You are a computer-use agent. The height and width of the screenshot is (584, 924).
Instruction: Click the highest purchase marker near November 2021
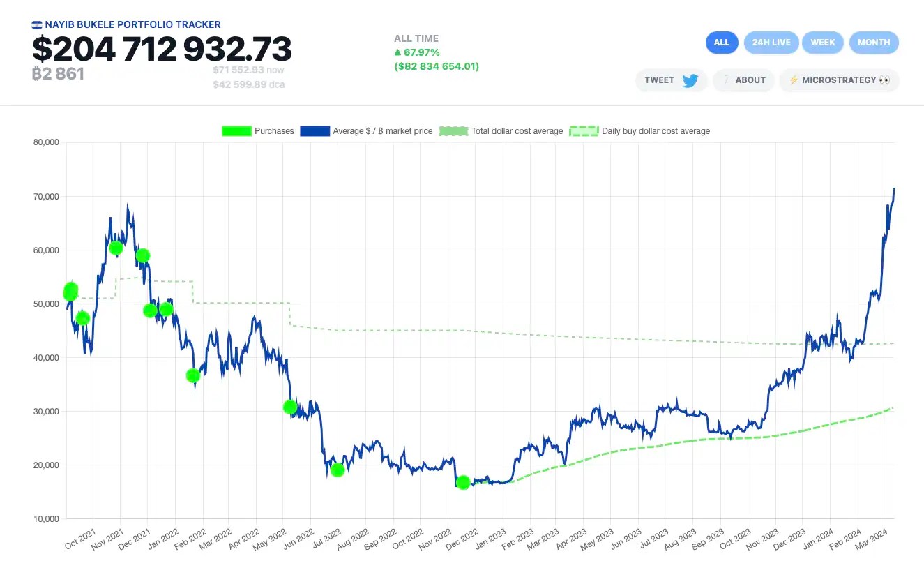[116, 248]
